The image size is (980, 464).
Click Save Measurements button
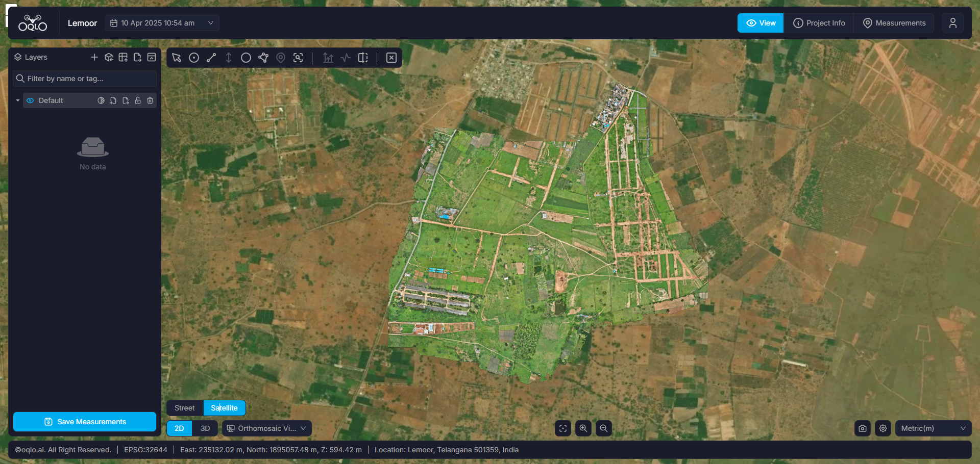coord(85,422)
